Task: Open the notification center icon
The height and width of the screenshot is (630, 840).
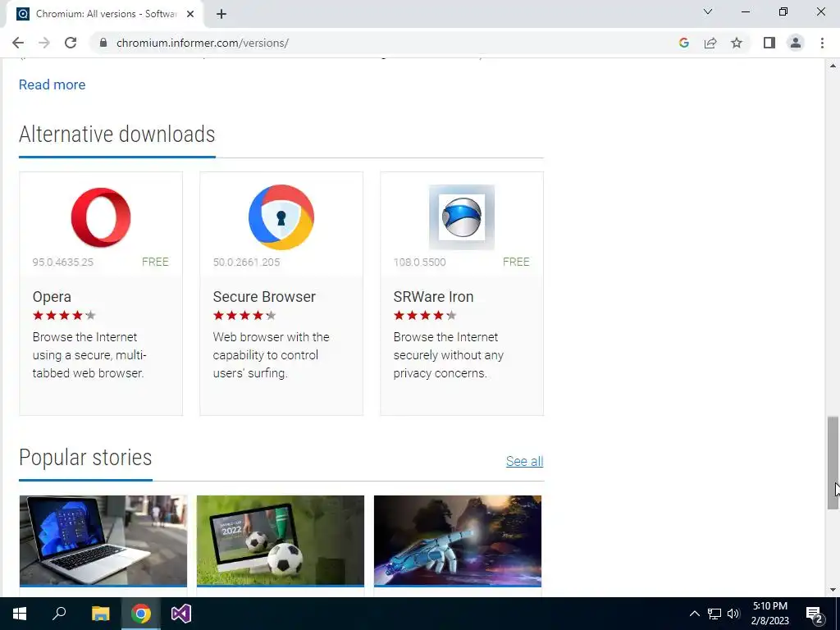Action: pyautogui.click(x=814, y=614)
